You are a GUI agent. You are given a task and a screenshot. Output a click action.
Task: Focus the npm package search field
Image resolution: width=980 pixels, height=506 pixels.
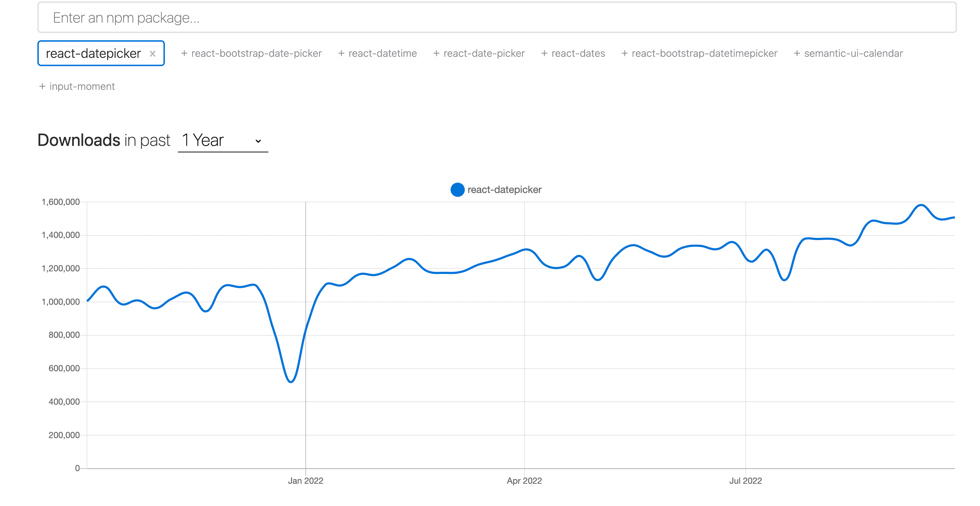pos(496,18)
